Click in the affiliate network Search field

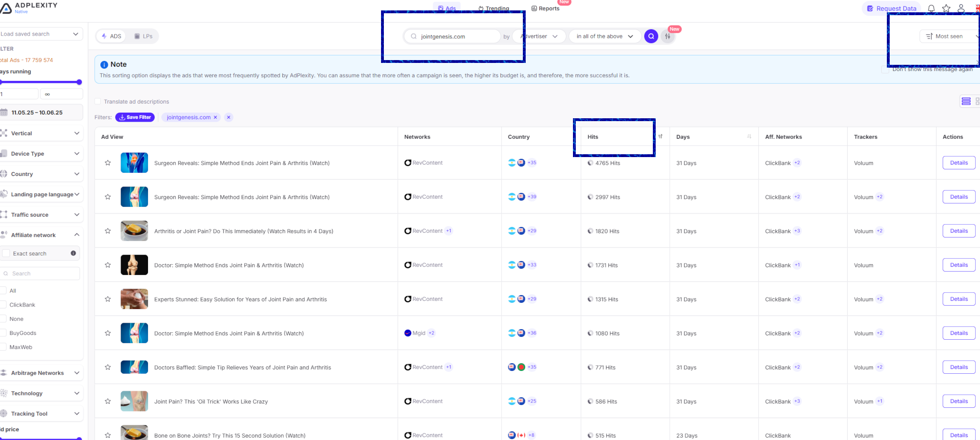click(41, 273)
